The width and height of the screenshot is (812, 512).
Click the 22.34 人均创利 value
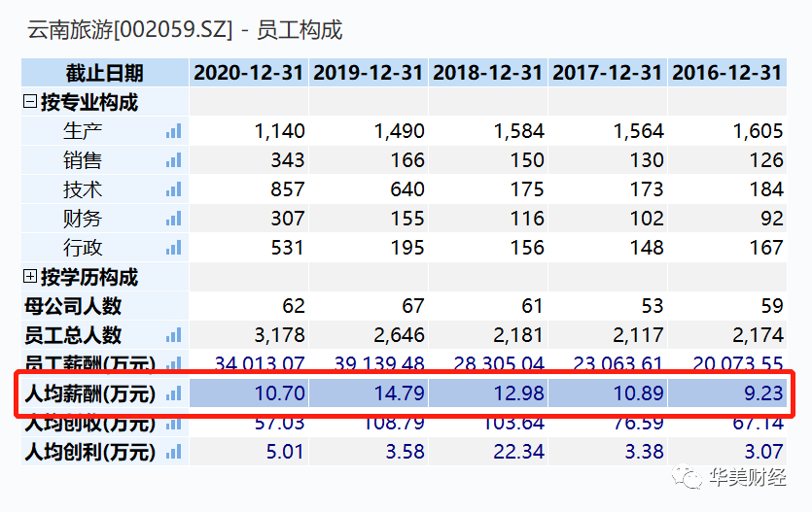coord(519,452)
